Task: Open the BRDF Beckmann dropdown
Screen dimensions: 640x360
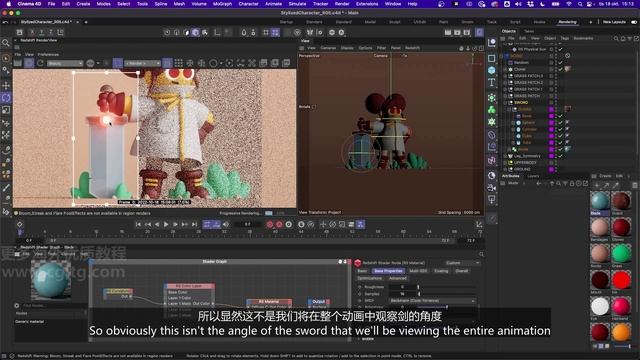Action: point(433,300)
